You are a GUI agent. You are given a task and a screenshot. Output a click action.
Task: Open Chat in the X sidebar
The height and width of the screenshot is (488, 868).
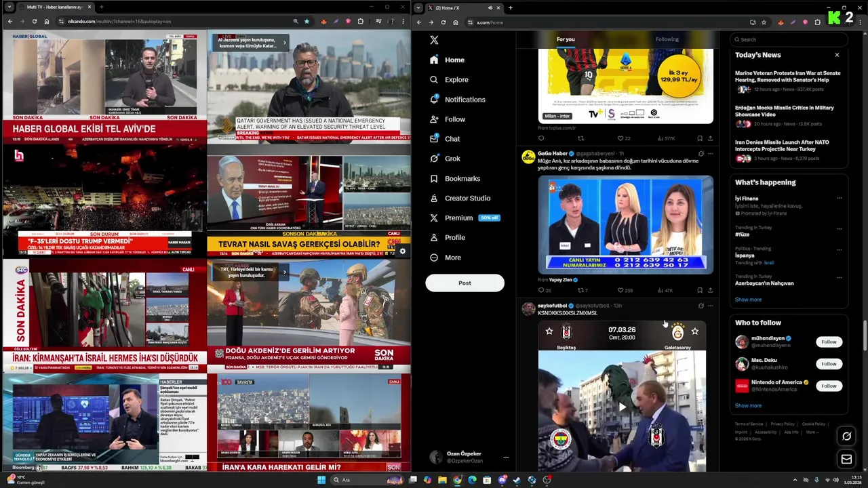tap(445, 139)
